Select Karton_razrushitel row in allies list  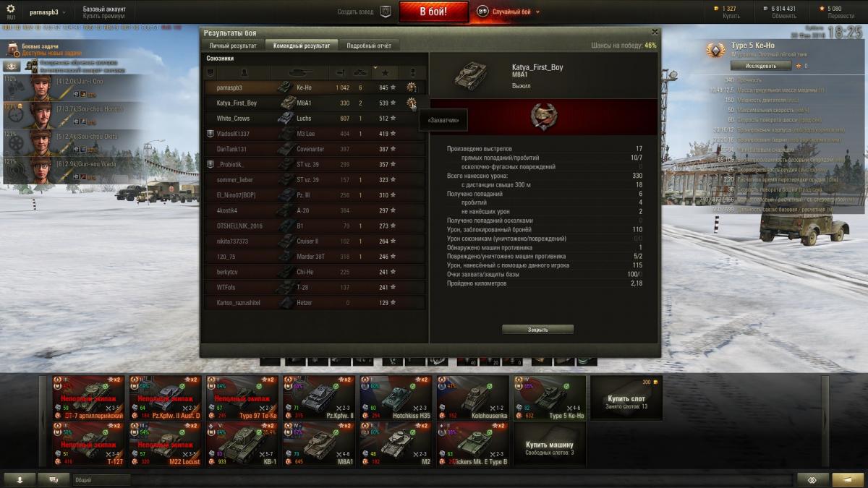(x=315, y=302)
